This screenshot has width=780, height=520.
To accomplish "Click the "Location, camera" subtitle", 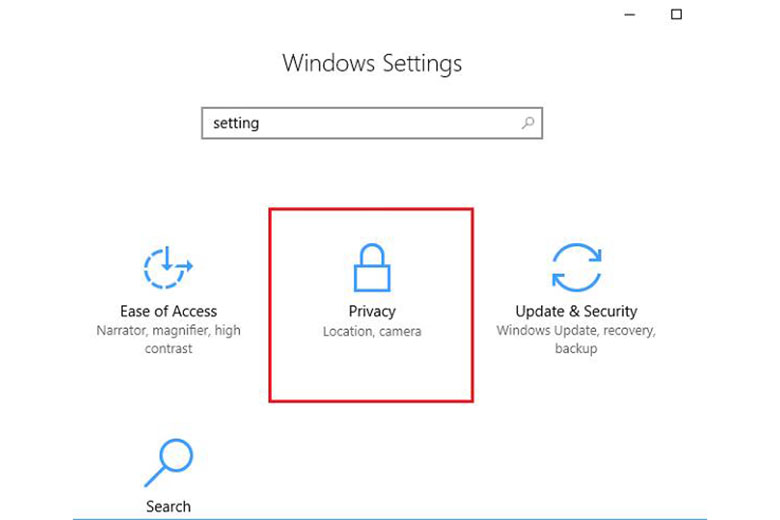I will coord(372,331).
